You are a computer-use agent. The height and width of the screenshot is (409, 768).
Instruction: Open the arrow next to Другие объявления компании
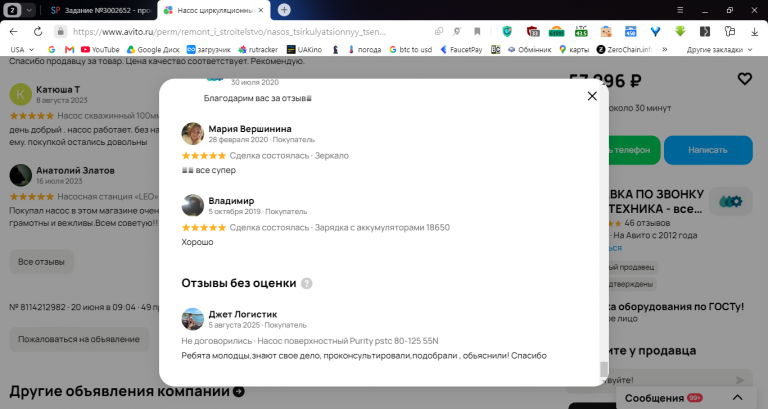pyautogui.click(x=239, y=391)
